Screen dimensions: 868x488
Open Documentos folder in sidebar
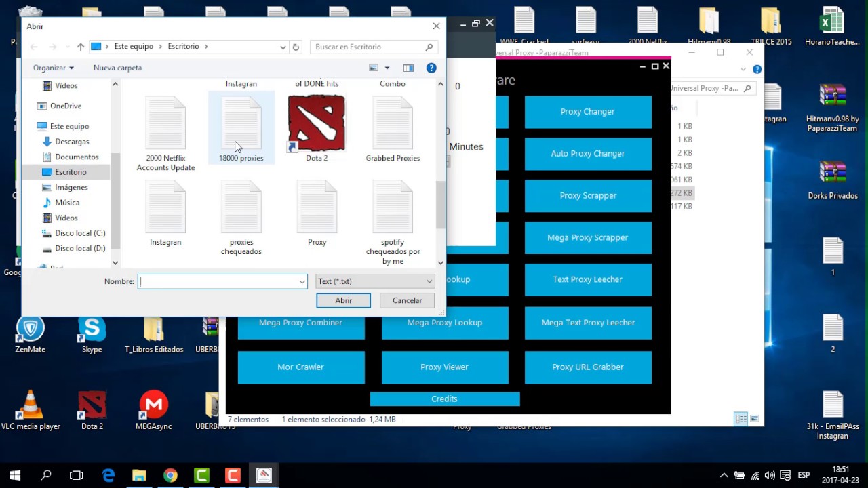click(77, 157)
